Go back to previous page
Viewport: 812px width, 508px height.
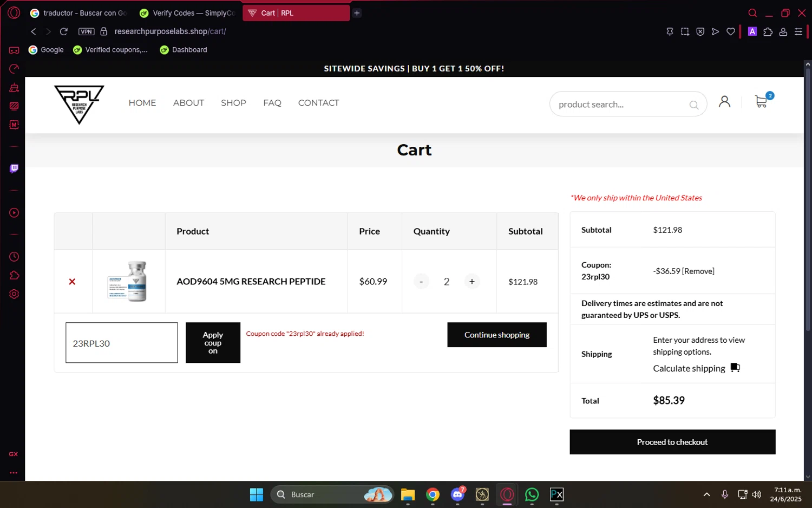coord(34,31)
